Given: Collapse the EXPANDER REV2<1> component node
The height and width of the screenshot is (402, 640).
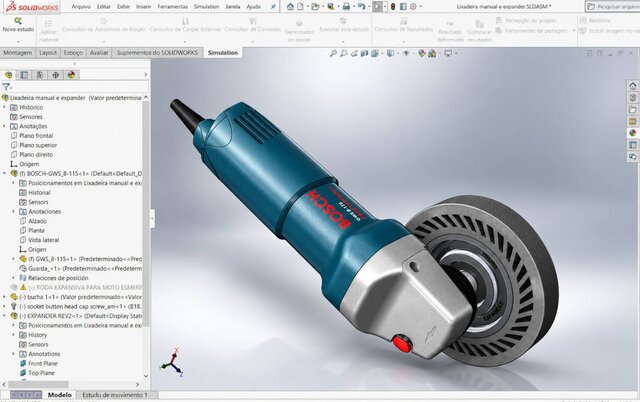Looking at the screenshot, I should point(4,316).
